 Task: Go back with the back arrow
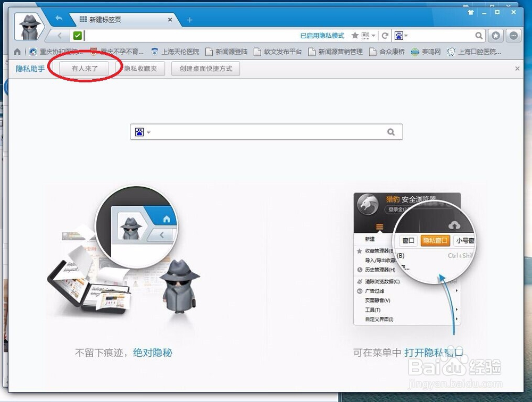60,35
